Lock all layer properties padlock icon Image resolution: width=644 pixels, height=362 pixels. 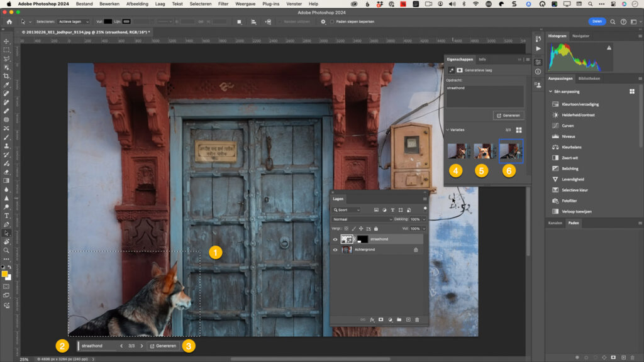(376, 229)
